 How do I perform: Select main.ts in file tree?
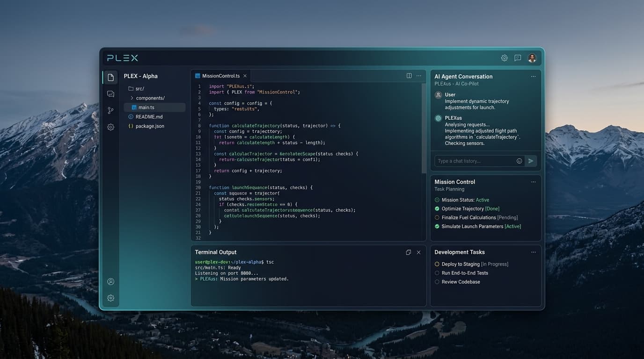pos(154,108)
